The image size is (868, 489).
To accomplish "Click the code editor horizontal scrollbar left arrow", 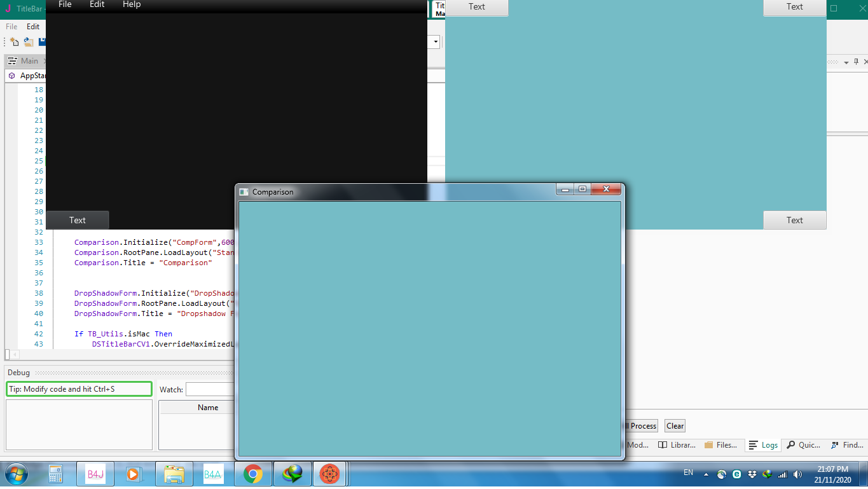I will pyautogui.click(x=14, y=354).
